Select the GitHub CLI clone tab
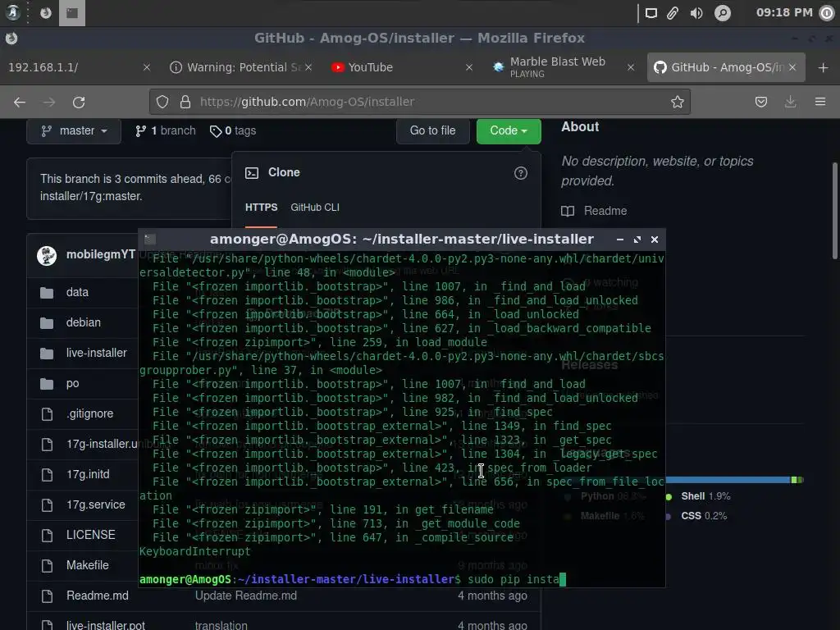The width and height of the screenshot is (840, 630). (315, 208)
